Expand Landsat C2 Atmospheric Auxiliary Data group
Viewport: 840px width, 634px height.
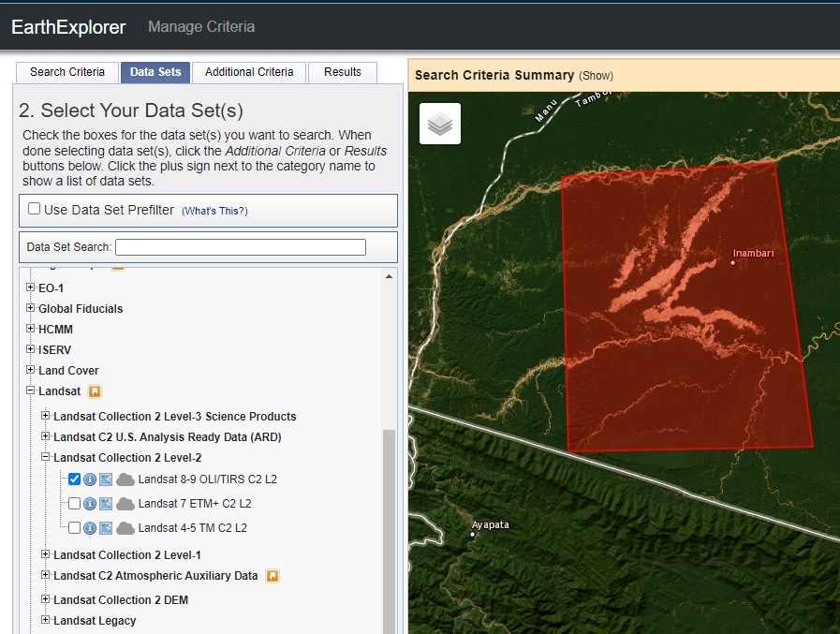coord(46,575)
